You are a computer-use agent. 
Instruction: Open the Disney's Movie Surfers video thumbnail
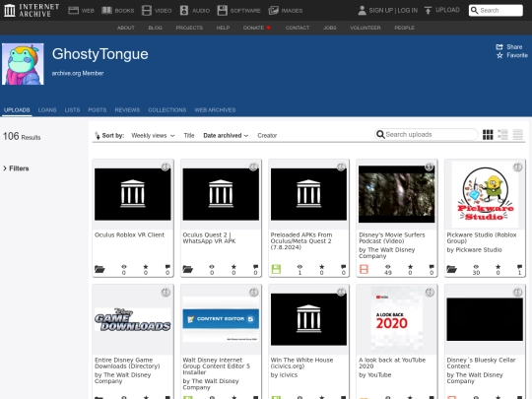click(x=396, y=194)
